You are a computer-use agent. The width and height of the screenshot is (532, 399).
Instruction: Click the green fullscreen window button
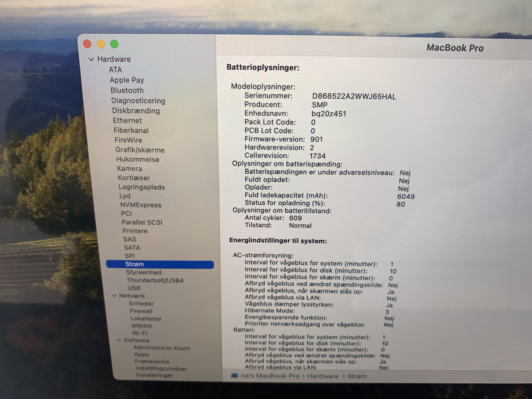tap(114, 44)
